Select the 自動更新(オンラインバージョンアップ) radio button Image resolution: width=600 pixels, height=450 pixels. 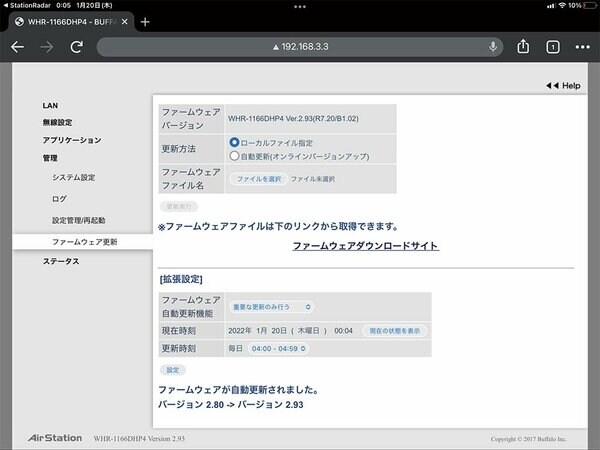pos(234,156)
